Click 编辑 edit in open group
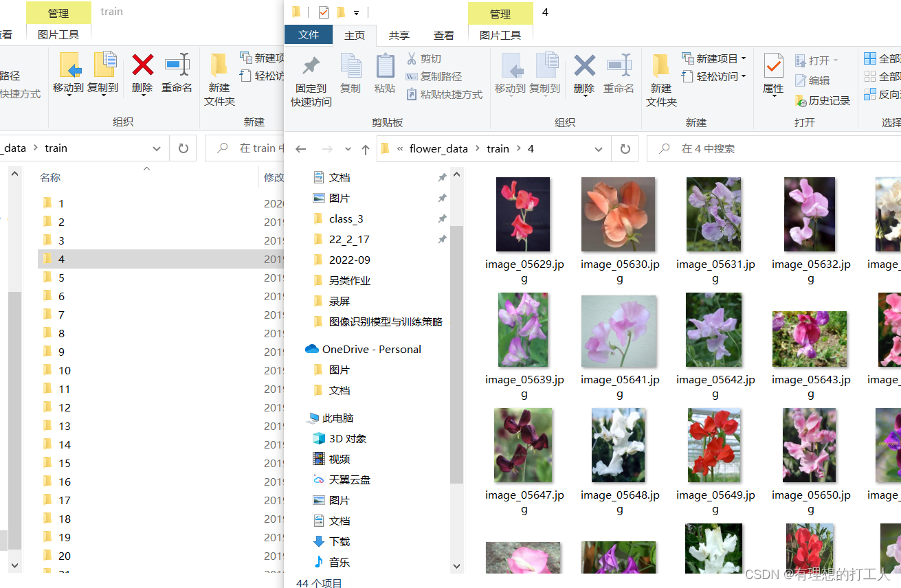 [812, 80]
